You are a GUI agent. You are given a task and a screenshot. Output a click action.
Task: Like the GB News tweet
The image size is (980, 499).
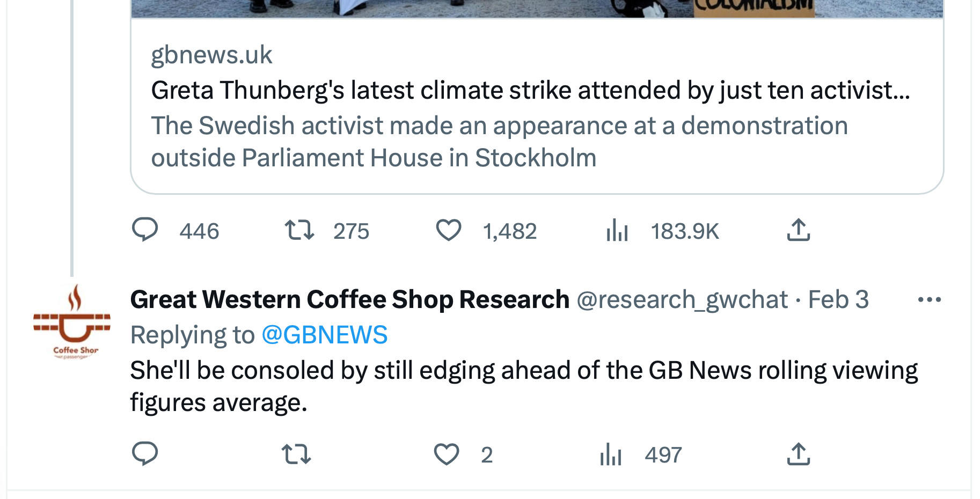click(449, 230)
